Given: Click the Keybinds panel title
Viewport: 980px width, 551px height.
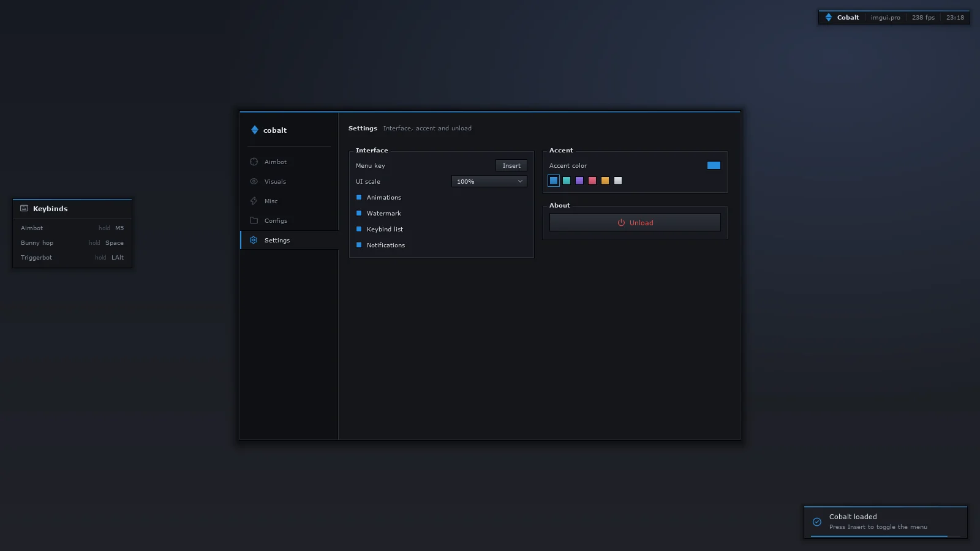Looking at the screenshot, I should (50, 209).
